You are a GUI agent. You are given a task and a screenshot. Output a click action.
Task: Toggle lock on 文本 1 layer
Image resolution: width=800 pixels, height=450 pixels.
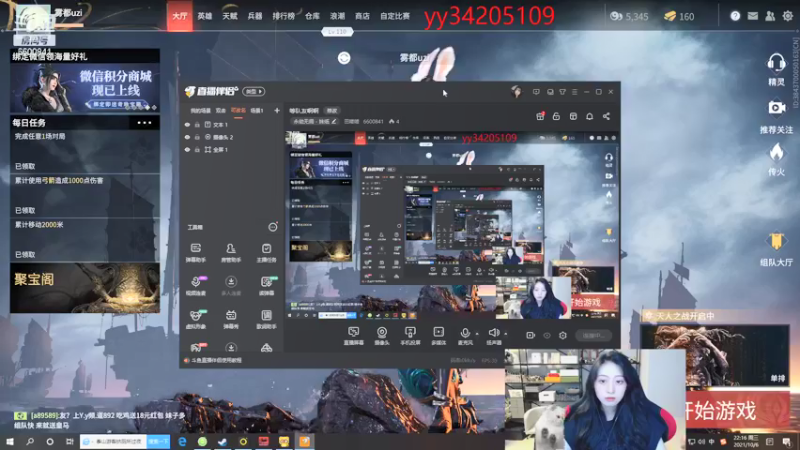click(197, 124)
